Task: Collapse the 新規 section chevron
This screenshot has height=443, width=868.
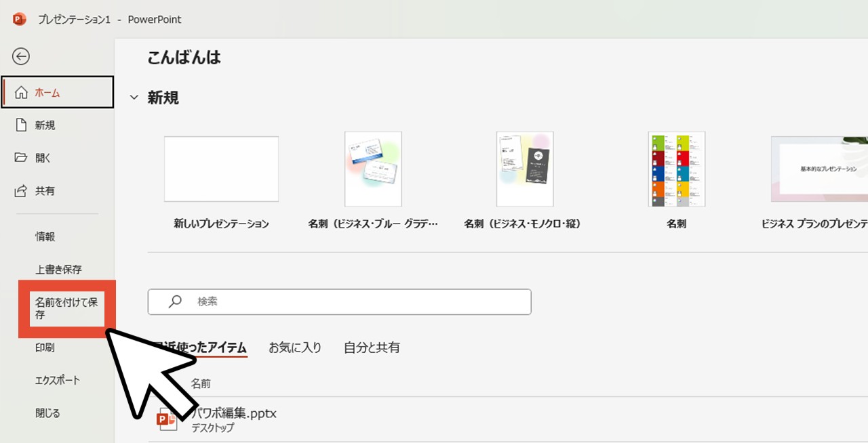Action: click(x=134, y=98)
